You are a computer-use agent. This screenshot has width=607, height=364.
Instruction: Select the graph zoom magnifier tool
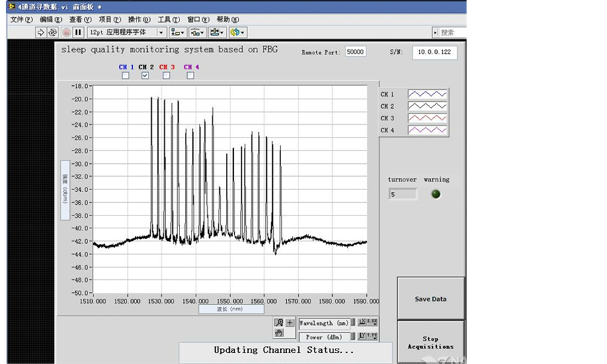[x=278, y=323]
